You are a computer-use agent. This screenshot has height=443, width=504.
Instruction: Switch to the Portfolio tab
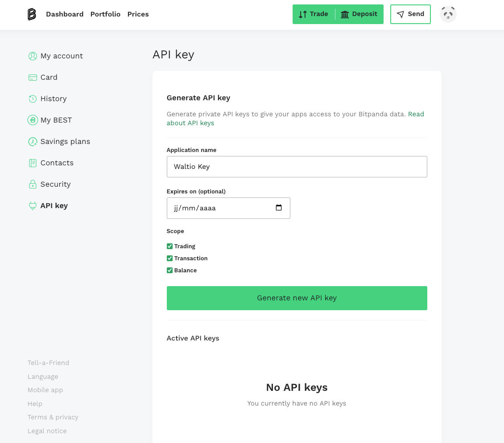(x=105, y=14)
